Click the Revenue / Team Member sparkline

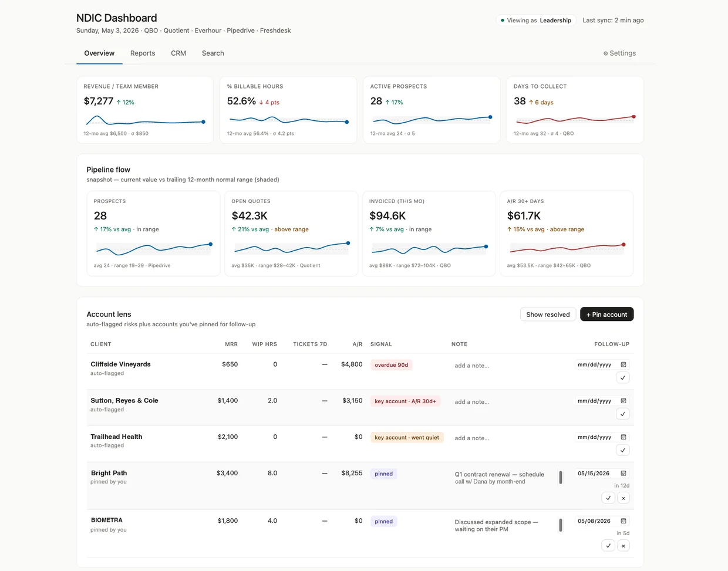pyautogui.click(x=145, y=121)
